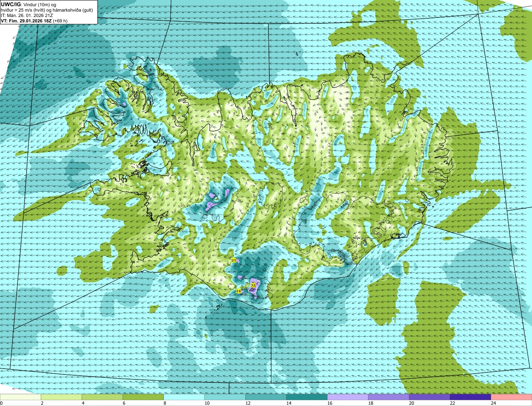Pick the 20–22 m/s purple swatch
The width and height of the screenshot is (532, 406).
(x=430, y=397)
